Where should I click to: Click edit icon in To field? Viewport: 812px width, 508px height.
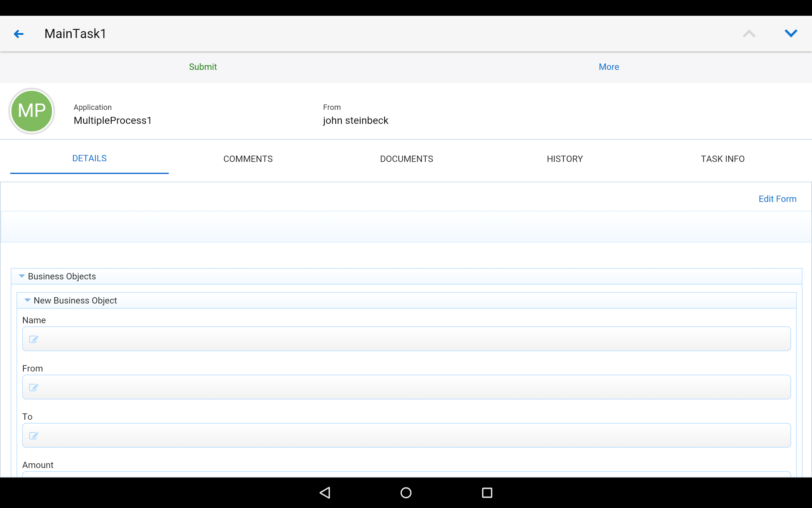tap(34, 436)
